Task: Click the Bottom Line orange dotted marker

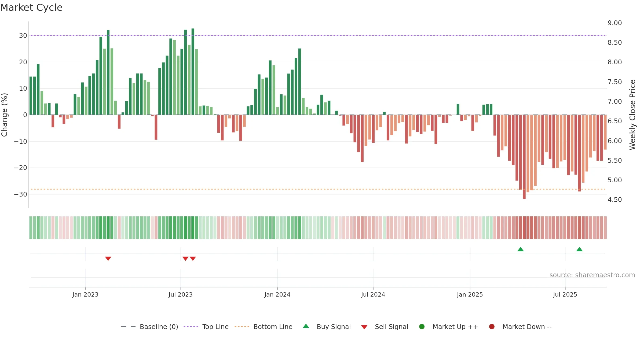Action: pyautogui.click(x=242, y=327)
